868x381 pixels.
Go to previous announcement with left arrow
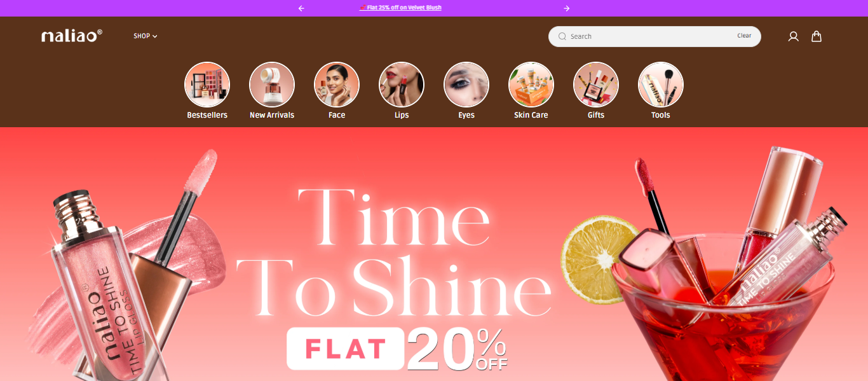tap(301, 8)
